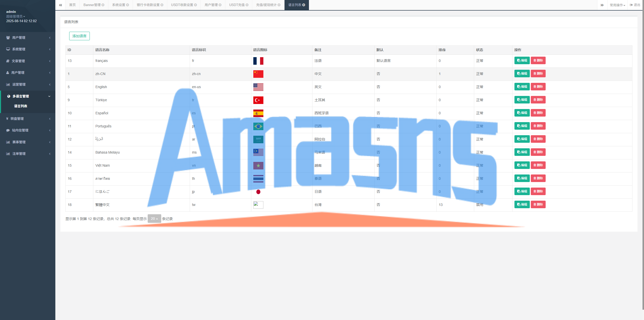Close the Banner管理 tab via its X icon
This screenshot has width=644, height=320.
pos(103,5)
